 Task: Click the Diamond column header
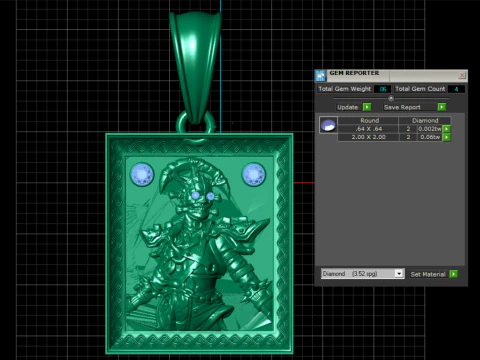click(425, 120)
